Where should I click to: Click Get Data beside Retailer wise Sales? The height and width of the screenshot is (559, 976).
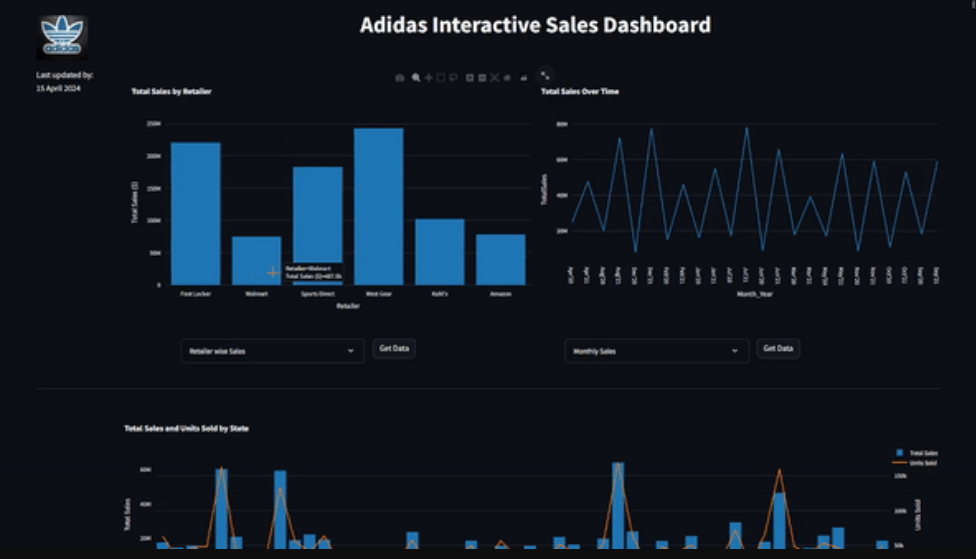(394, 349)
